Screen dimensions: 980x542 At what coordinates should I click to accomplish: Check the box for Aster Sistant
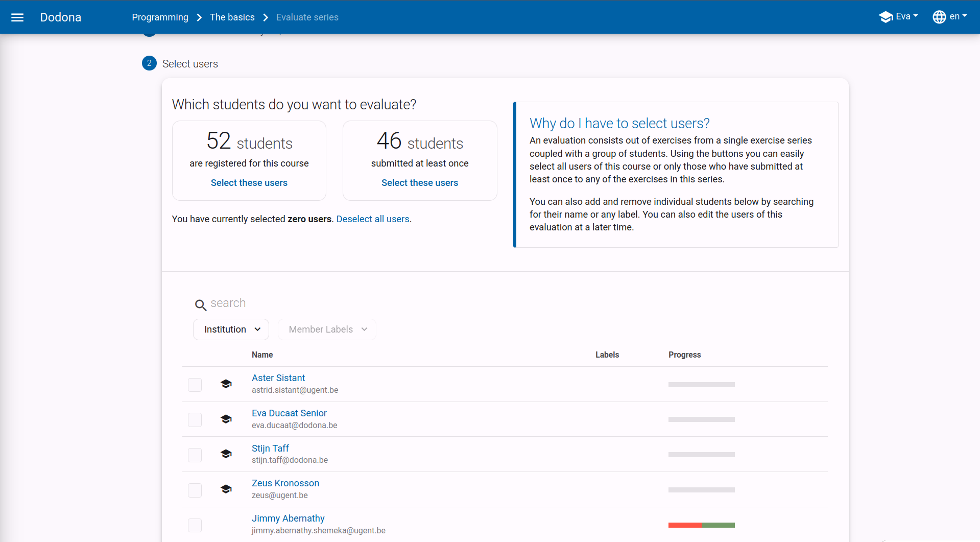(x=195, y=385)
